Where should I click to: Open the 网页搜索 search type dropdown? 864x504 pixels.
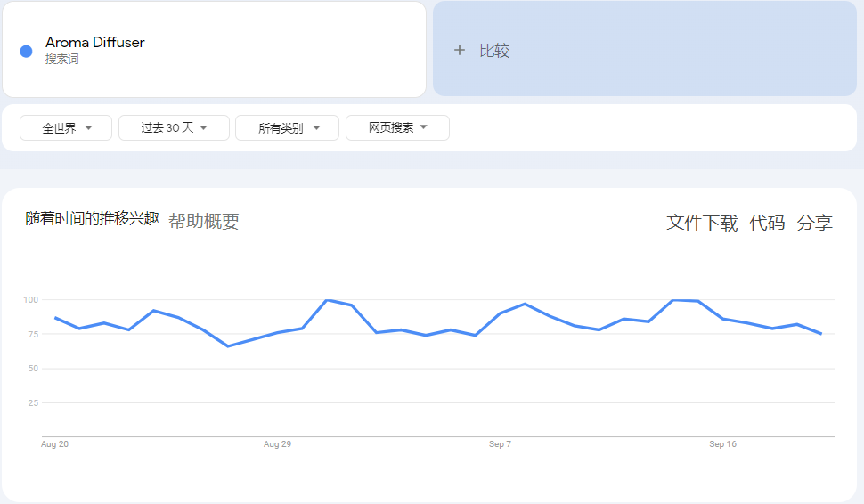tap(397, 128)
